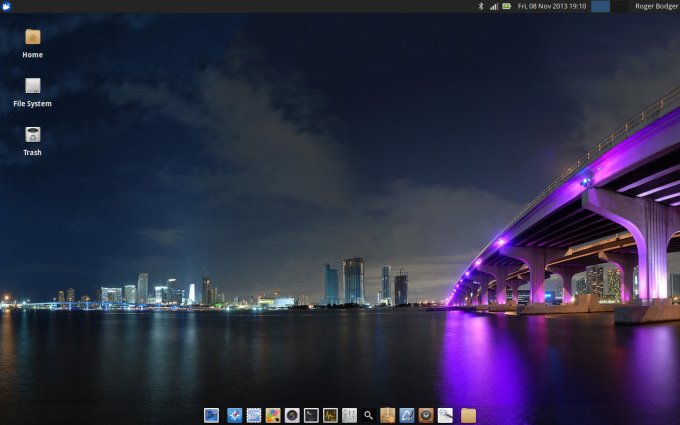Switch to the second dark workspace
Screen dimensions: 680x425
619,6
